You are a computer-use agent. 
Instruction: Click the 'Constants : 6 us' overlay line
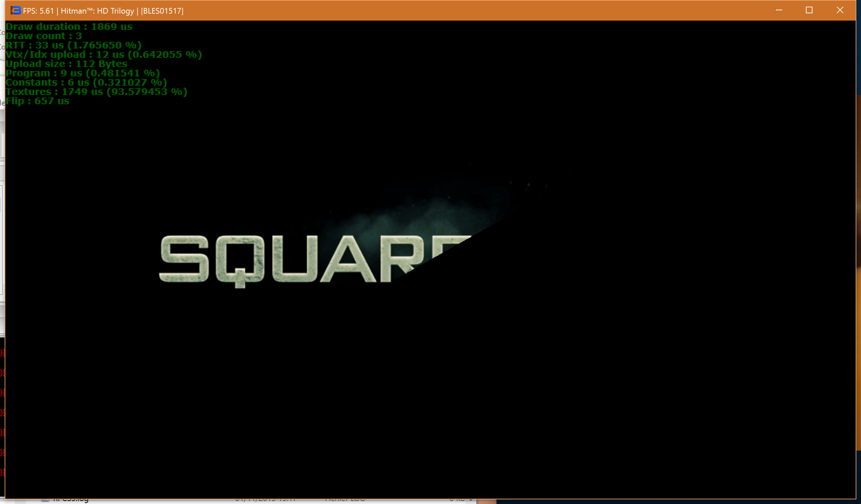coord(86,82)
